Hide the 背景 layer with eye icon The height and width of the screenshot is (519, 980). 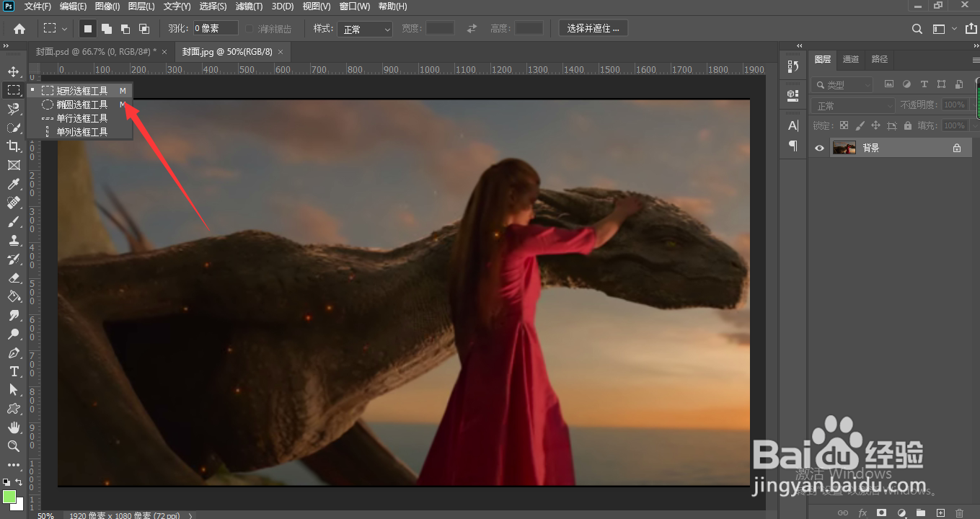(x=819, y=148)
